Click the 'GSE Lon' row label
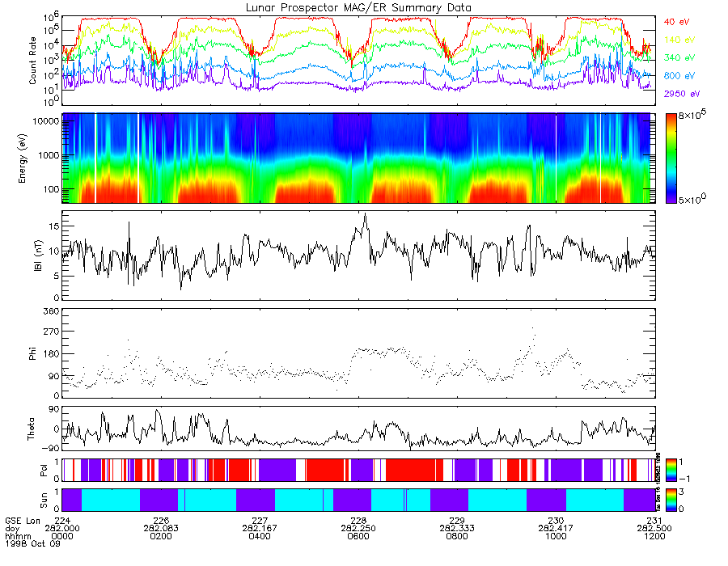Image resolution: width=728 pixels, height=566 pixels. tap(23, 521)
